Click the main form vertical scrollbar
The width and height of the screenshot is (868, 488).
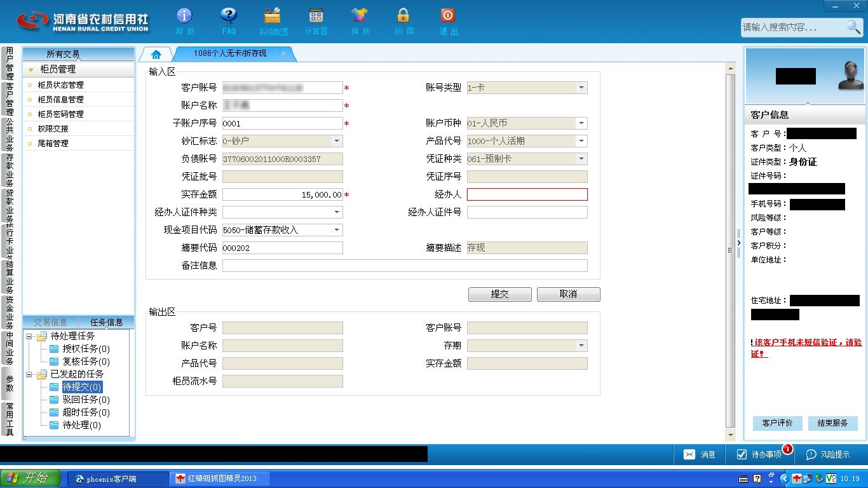[x=730, y=250]
